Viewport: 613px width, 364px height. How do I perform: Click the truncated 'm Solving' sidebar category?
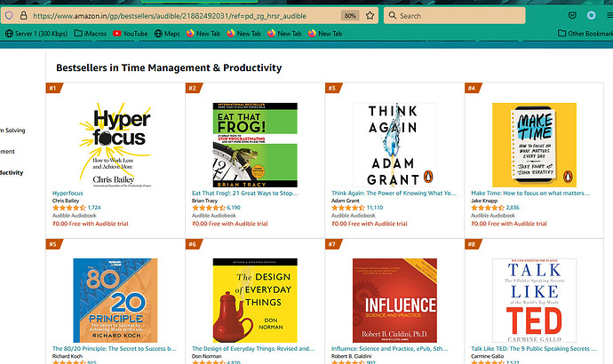12,130
